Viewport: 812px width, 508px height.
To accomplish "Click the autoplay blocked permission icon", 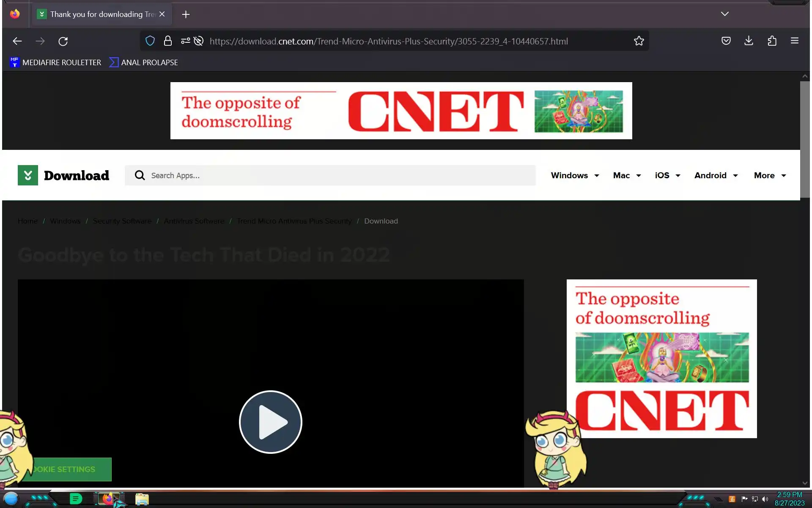I will click(198, 41).
